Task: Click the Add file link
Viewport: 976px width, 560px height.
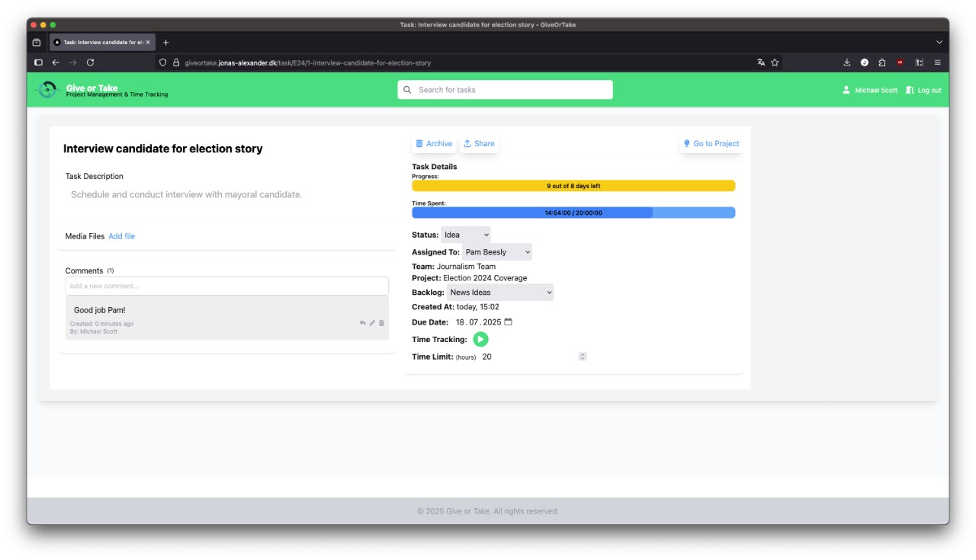Action: pyautogui.click(x=121, y=237)
